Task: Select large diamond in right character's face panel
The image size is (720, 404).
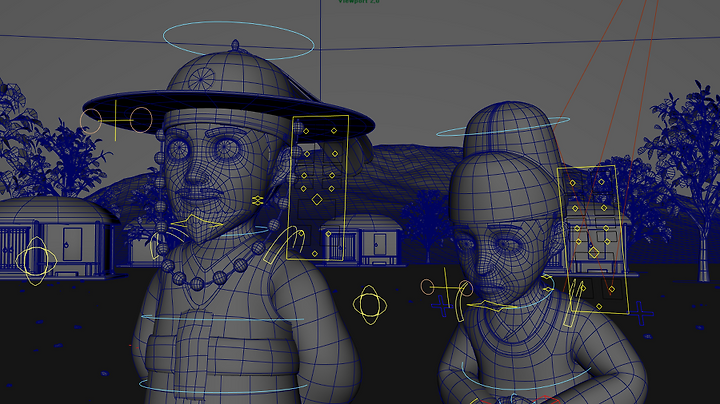Action: pyautogui.click(x=594, y=252)
